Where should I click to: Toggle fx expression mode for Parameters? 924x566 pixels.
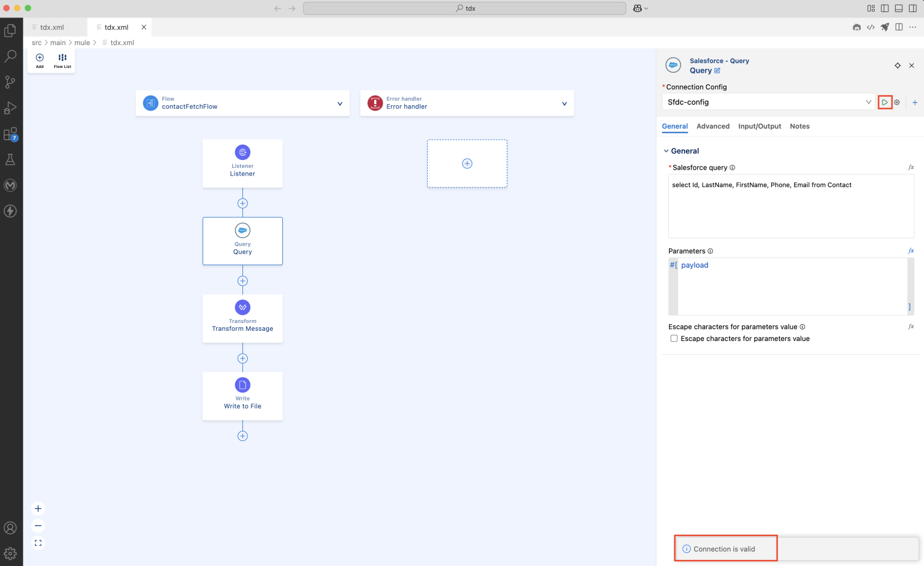911,251
